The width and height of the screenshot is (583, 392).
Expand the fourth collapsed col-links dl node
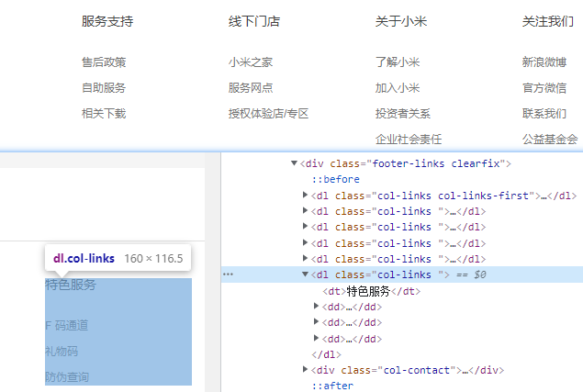tap(305, 242)
